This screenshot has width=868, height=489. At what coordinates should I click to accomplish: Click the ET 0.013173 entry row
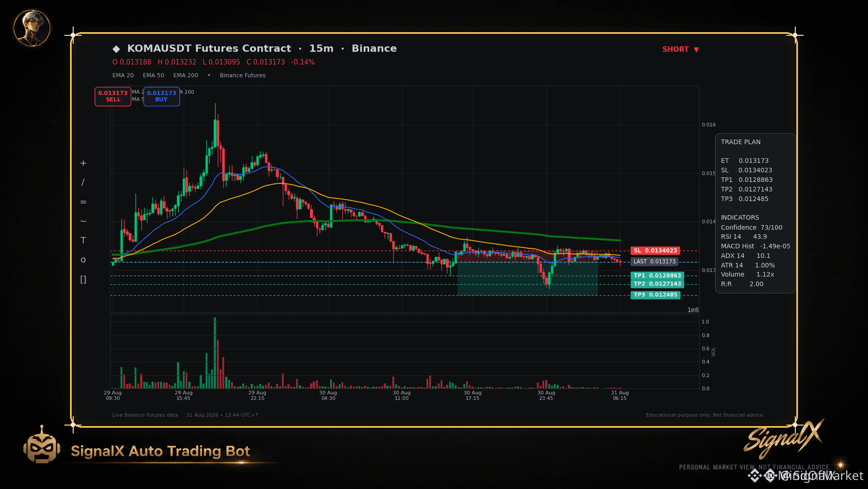(x=744, y=161)
